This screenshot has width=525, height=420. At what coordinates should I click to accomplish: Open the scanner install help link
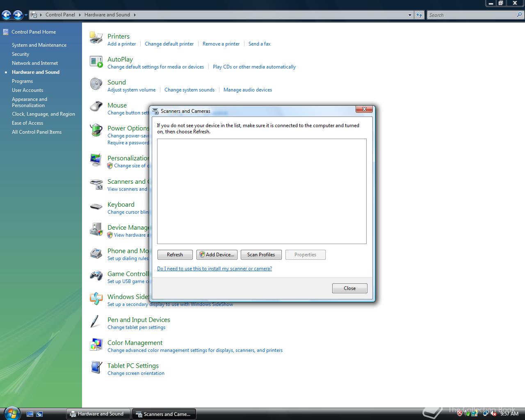(x=215, y=269)
